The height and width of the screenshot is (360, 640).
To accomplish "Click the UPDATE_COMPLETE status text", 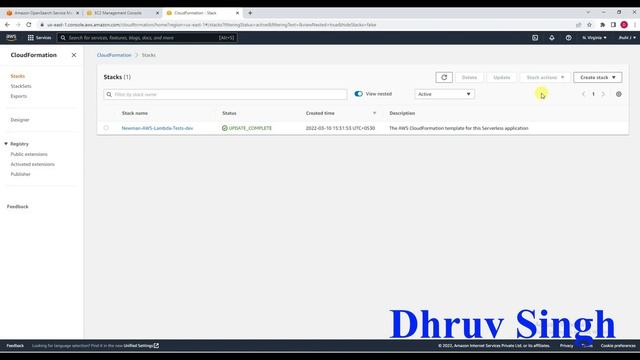I will pyautogui.click(x=250, y=128).
